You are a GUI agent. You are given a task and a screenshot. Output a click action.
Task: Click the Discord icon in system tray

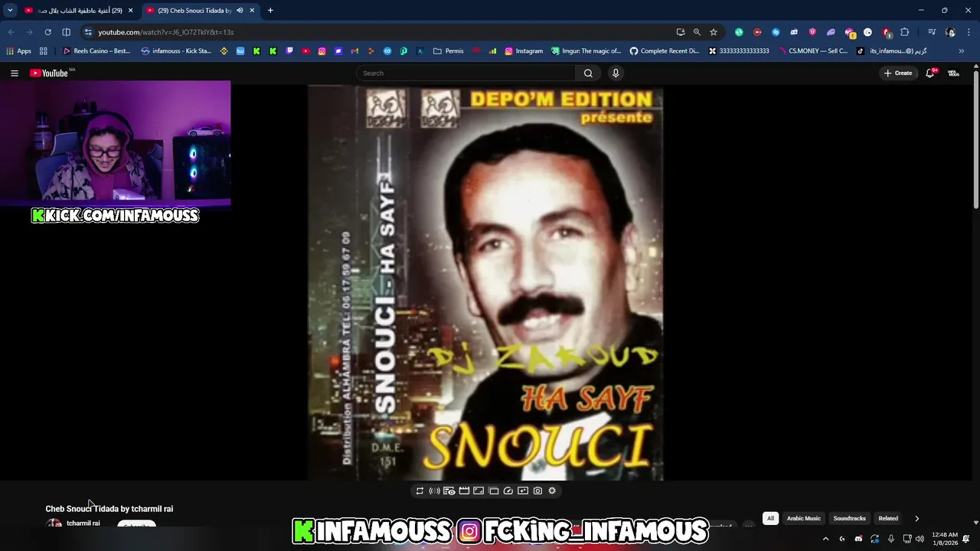tap(858, 539)
